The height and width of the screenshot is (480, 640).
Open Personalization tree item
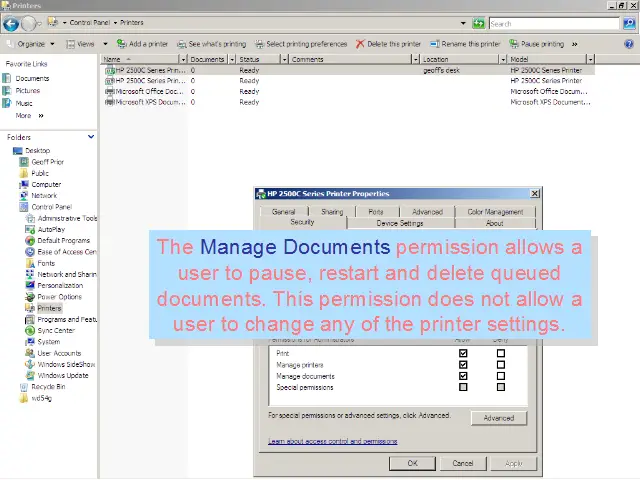pos(54,285)
